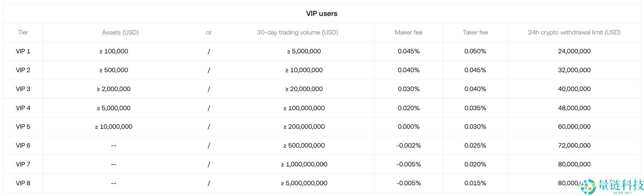Click the ≥ 1,000,000,000 trading volume value
Viewport: 644px width, 196px height.
pos(304,164)
